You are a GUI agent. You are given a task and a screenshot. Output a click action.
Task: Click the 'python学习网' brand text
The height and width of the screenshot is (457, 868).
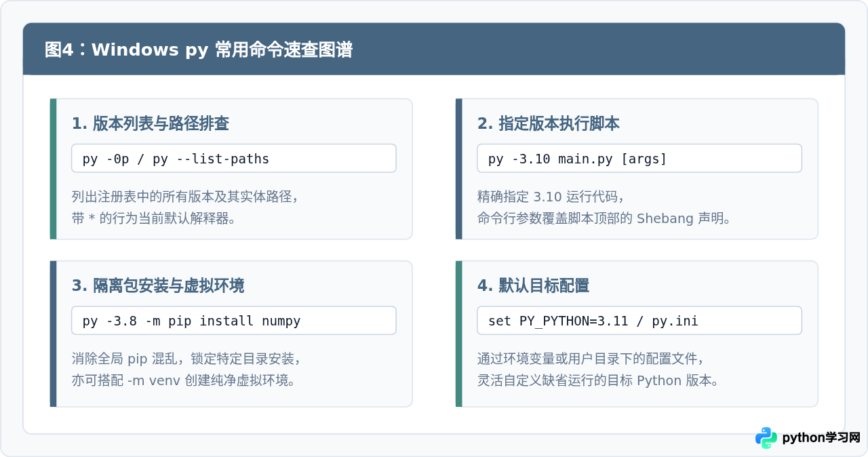821,438
